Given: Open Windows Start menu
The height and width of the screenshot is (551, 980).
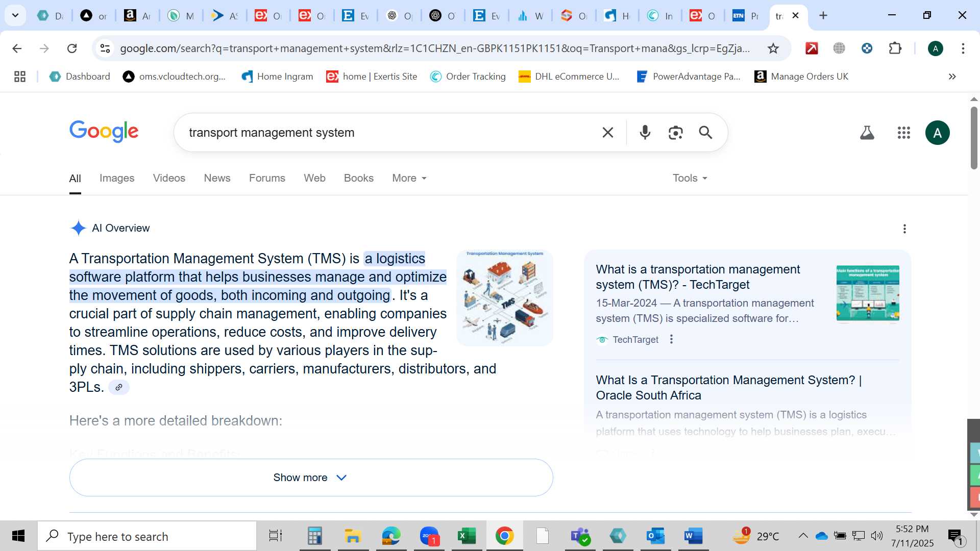Looking at the screenshot, I should pyautogui.click(x=18, y=536).
